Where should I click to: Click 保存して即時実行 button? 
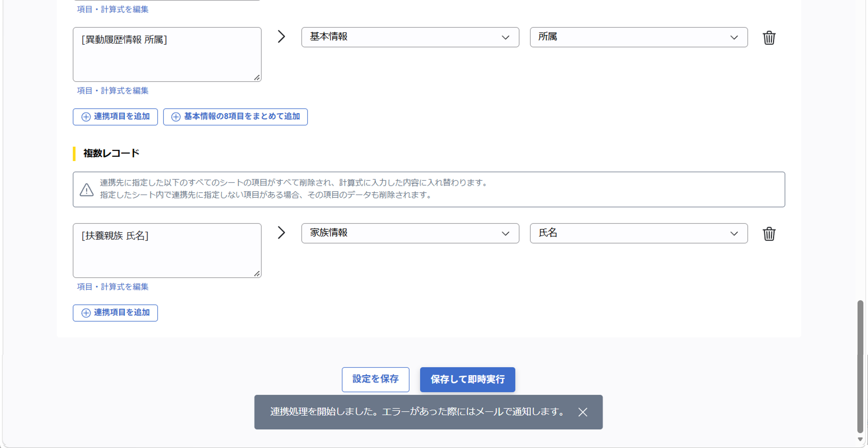(x=467, y=379)
